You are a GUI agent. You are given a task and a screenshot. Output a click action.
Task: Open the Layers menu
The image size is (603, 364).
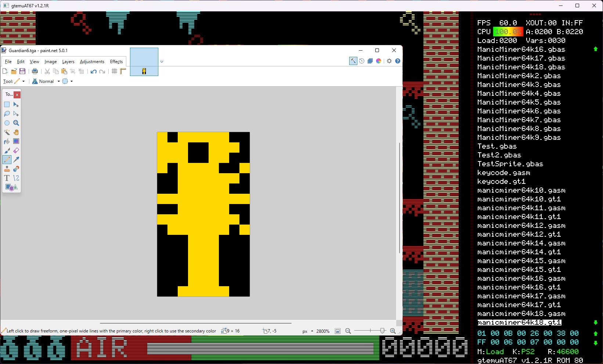click(68, 62)
